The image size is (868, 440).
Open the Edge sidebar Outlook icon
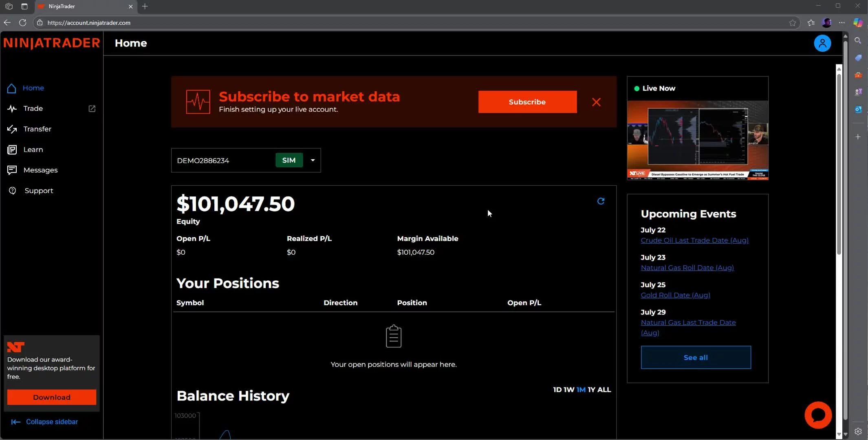[858, 109]
